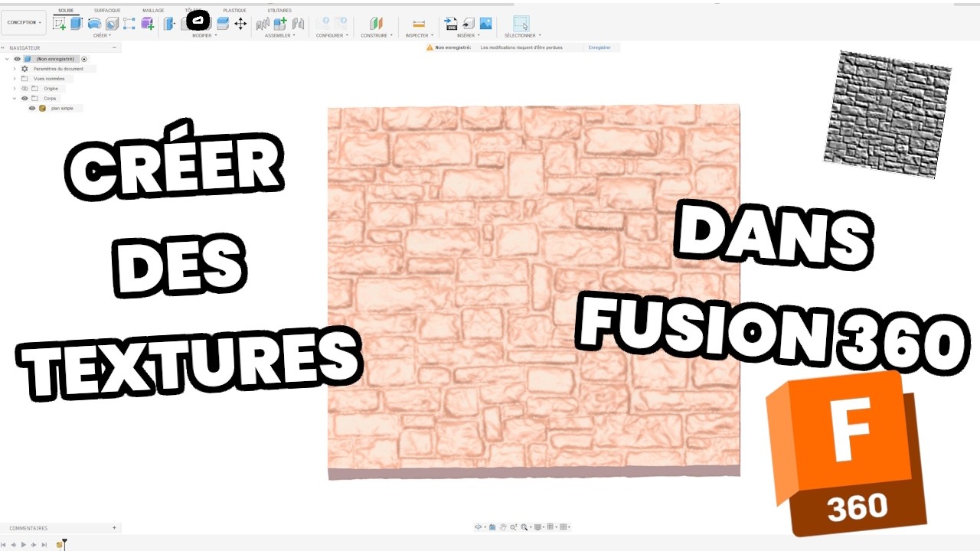Click the Sélectionner selection tool icon

(521, 23)
